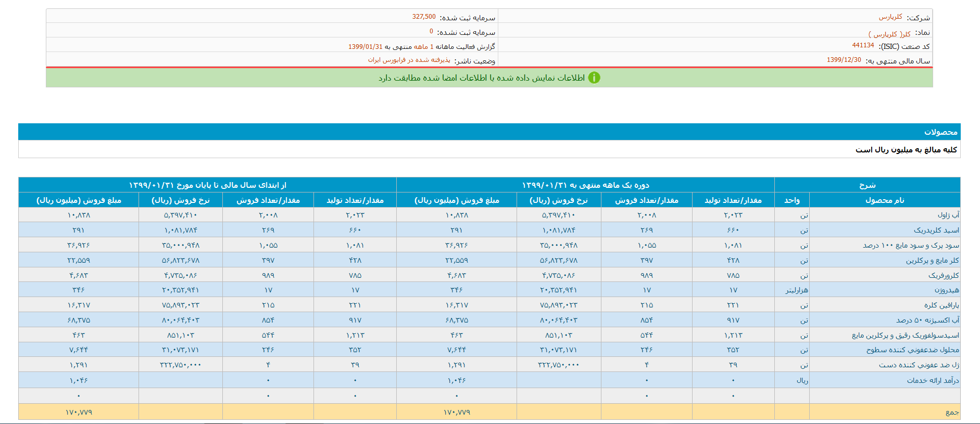This screenshot has width=980, height=424.
Task: Click header 'از ابتدای سال مالی تا پایان مورخ'
Action: point(207,185)
